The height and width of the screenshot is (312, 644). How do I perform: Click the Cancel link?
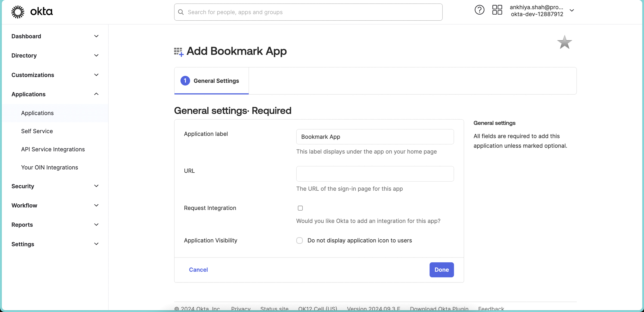click(x=198, y=270)
